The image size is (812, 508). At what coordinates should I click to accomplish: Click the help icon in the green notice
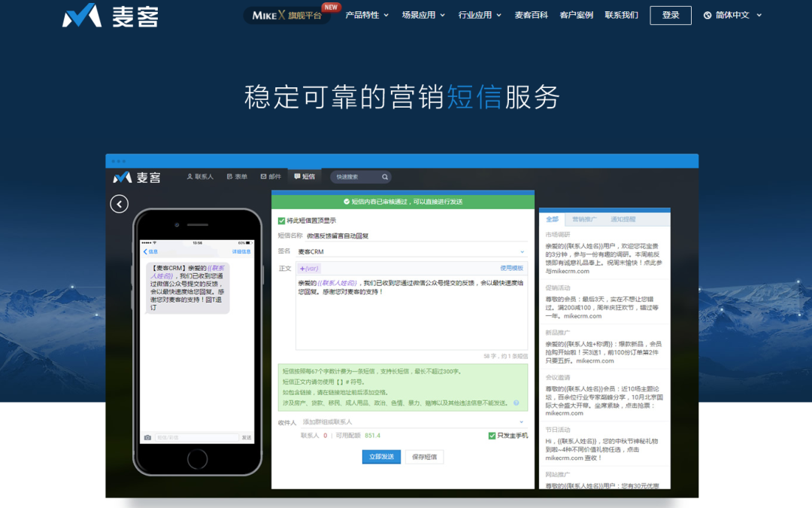(x=517, y=403)
